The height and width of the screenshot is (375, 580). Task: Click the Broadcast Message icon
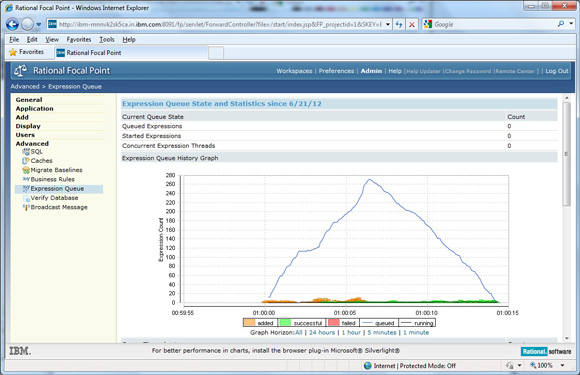pos(26,207)
